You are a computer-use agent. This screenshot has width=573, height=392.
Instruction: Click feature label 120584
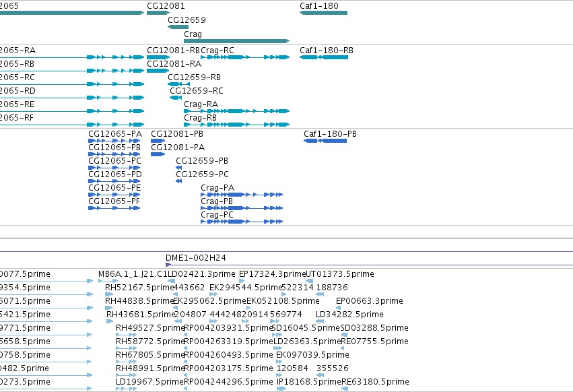(292, 369)
